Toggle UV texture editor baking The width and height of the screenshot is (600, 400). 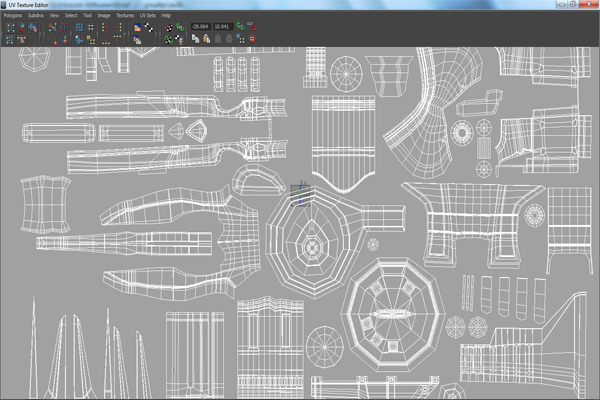pyautogui.click(x=168, y=27)
